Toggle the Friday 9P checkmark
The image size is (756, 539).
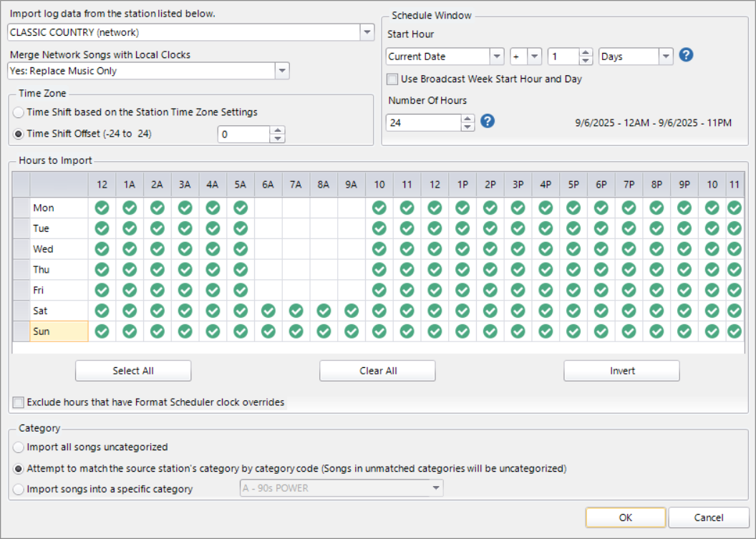tap(684, 291)
